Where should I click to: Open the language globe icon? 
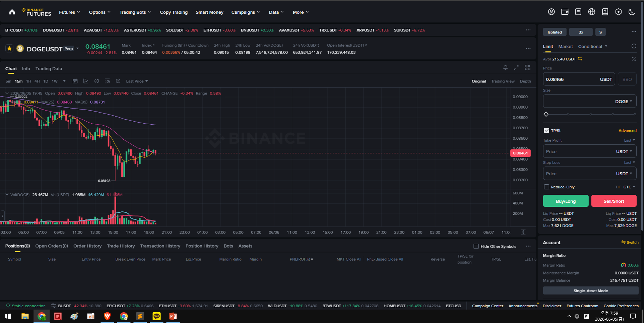[x=591, y=12]
